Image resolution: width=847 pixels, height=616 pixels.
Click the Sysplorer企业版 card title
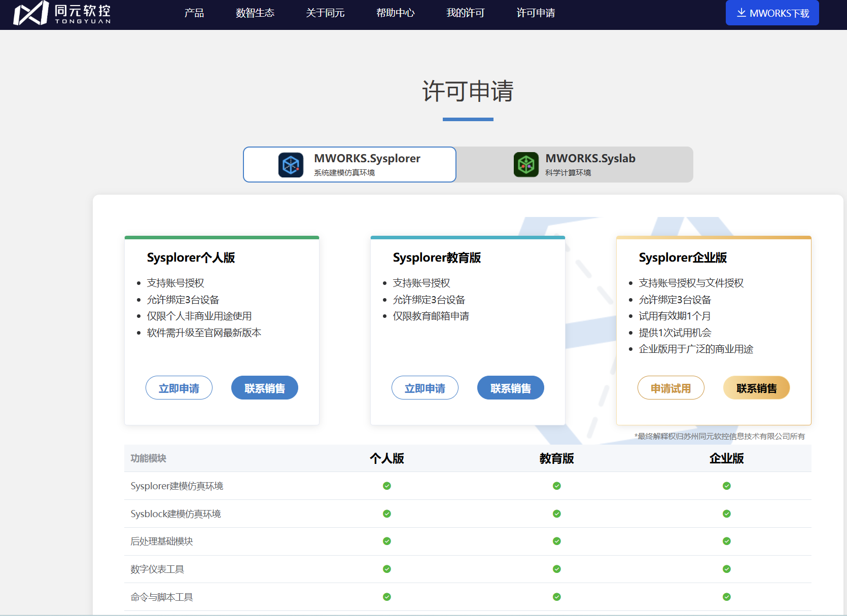click(683, 258)
